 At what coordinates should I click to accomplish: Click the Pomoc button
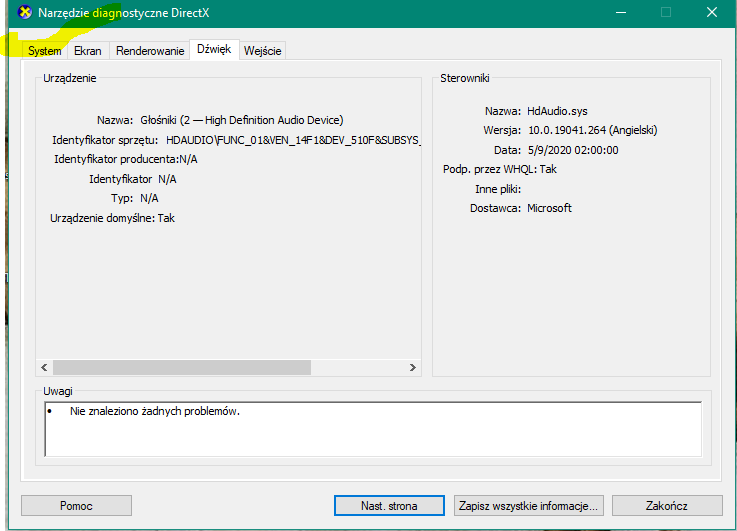tap(76, 506)
